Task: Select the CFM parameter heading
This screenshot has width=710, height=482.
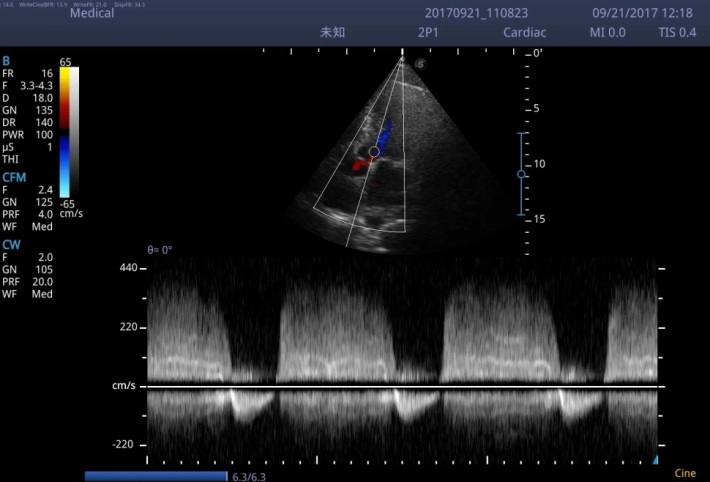Action: tap(14, 176)
